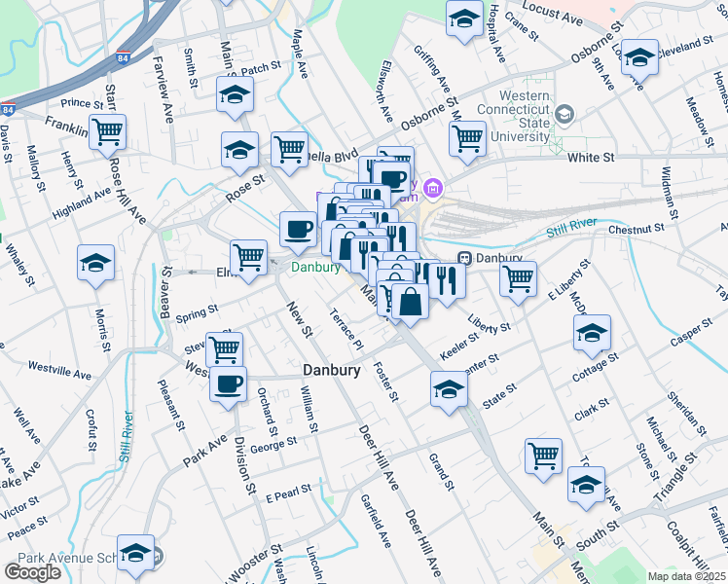The image size is (728, 584).
Task: Select the school marker on Town Hill Ave
Action: click(x=586, y=488)
